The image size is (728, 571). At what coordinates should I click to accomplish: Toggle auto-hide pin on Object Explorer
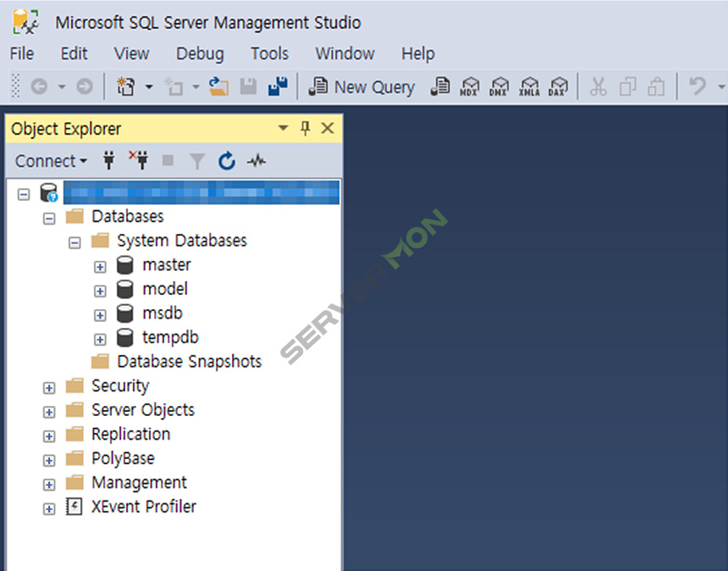tap(305, 128)
